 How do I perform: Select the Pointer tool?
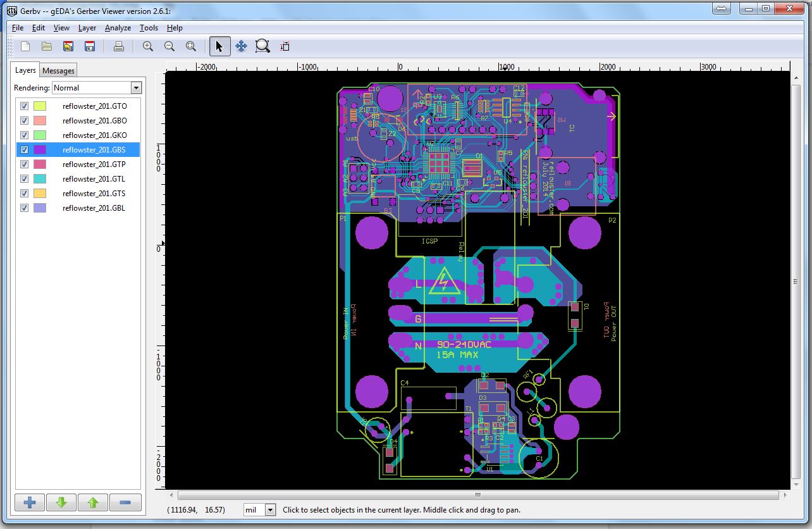(x=219, y=46)
